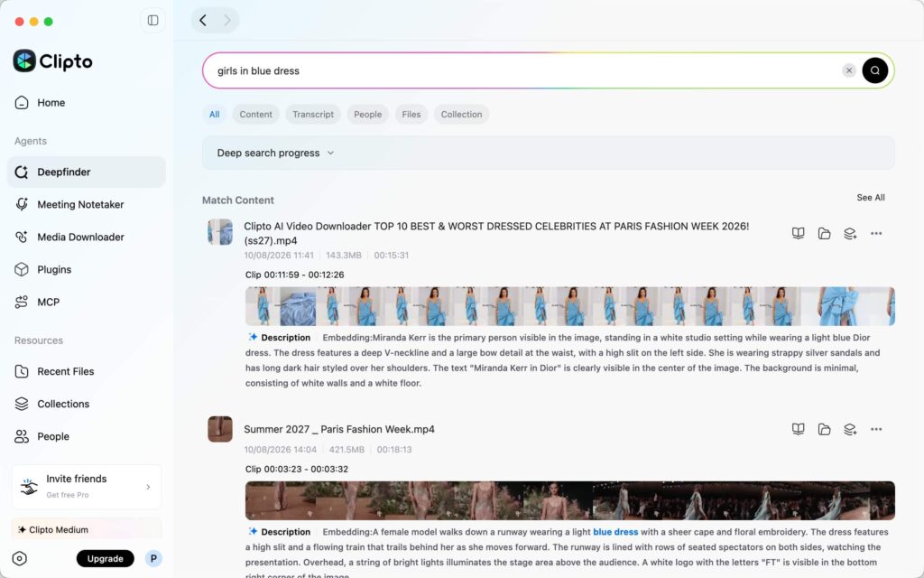Click See All for Match Content
The height and width of the screenshot is (578, 924).
pyautogui.click(x=871, y=198)
